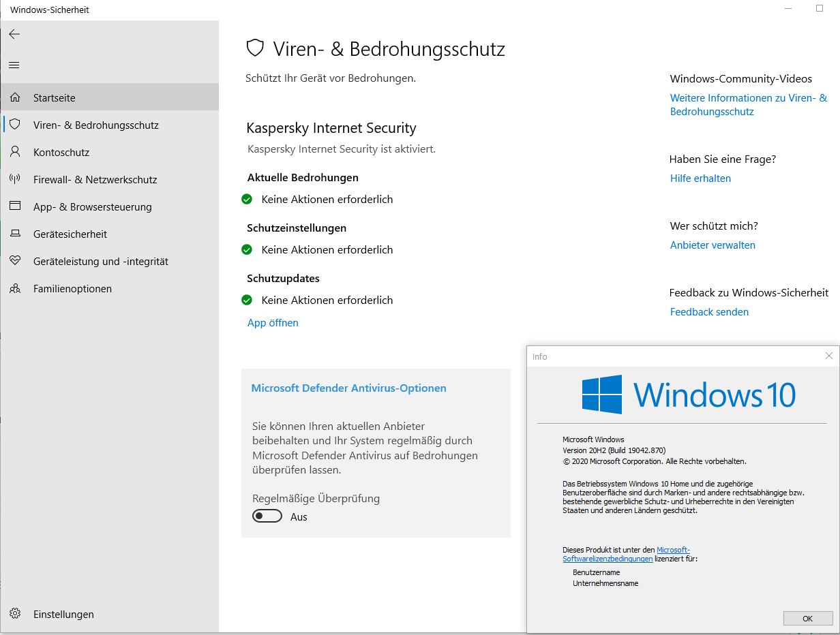This screenshot has width=840, height=635.
Task: Collapse Microsoft Defender Antivirus-Optionen section
Action: [x=349, y=388]
